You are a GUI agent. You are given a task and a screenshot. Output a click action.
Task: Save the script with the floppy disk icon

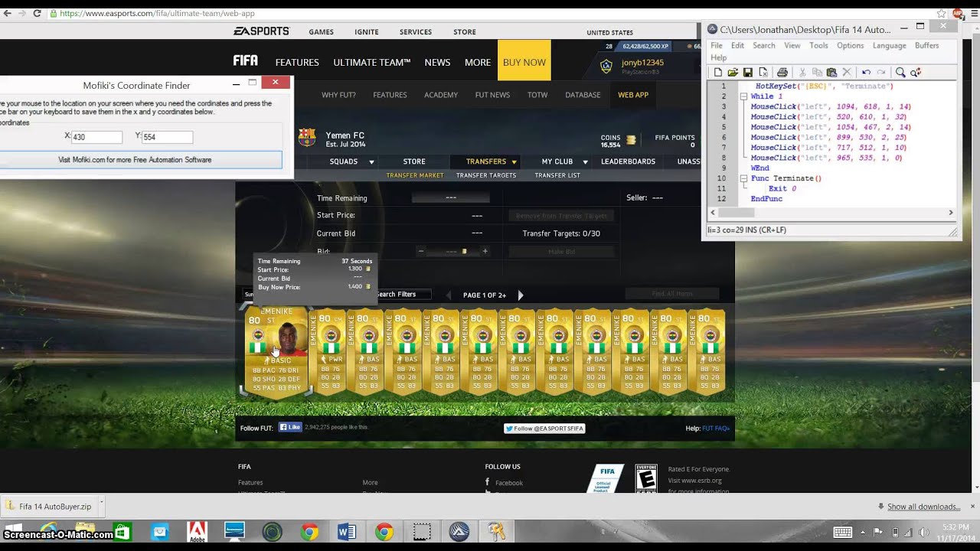748,72
